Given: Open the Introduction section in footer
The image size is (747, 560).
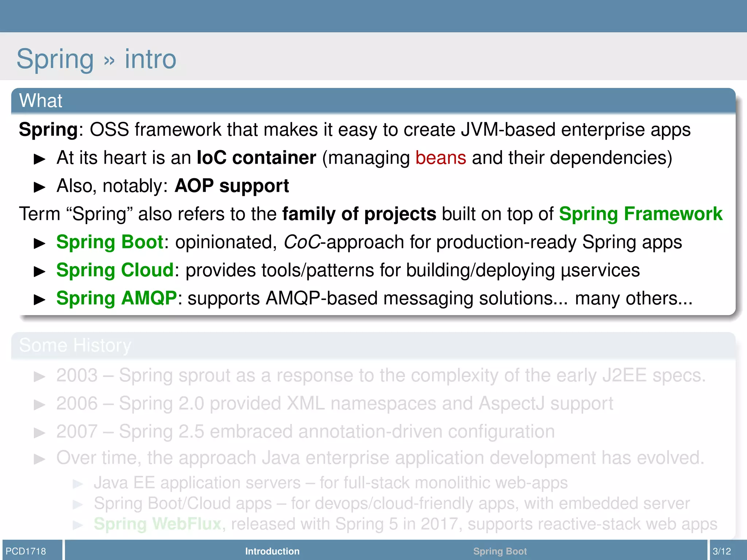Looking at the screenshot, I should (x=272, y=551).
